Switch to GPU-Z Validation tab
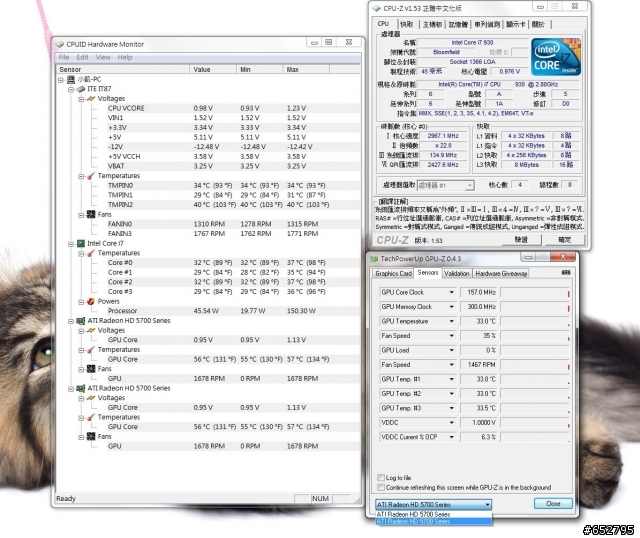The image size is (640, 538). click(x=457, y=273)
